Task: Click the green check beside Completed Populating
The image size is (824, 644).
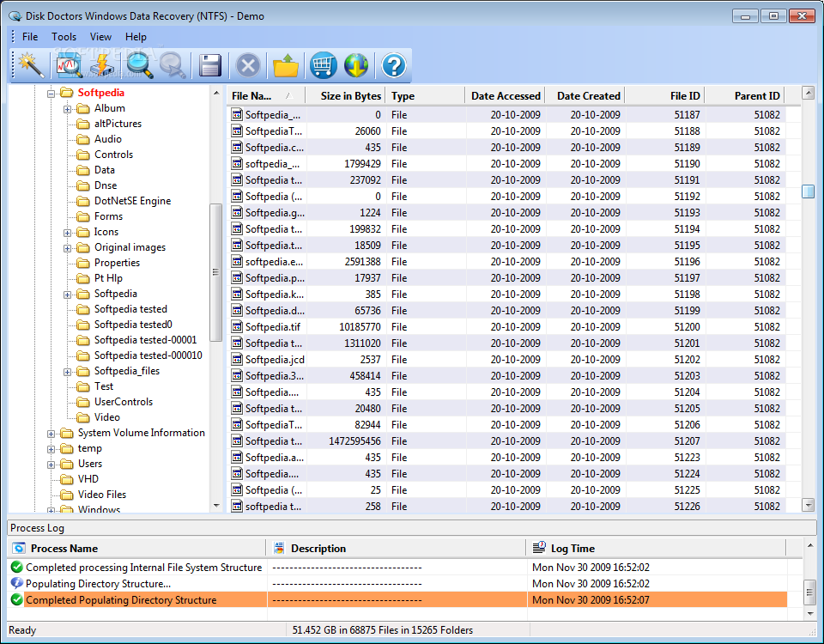Action: click(17, 599)
